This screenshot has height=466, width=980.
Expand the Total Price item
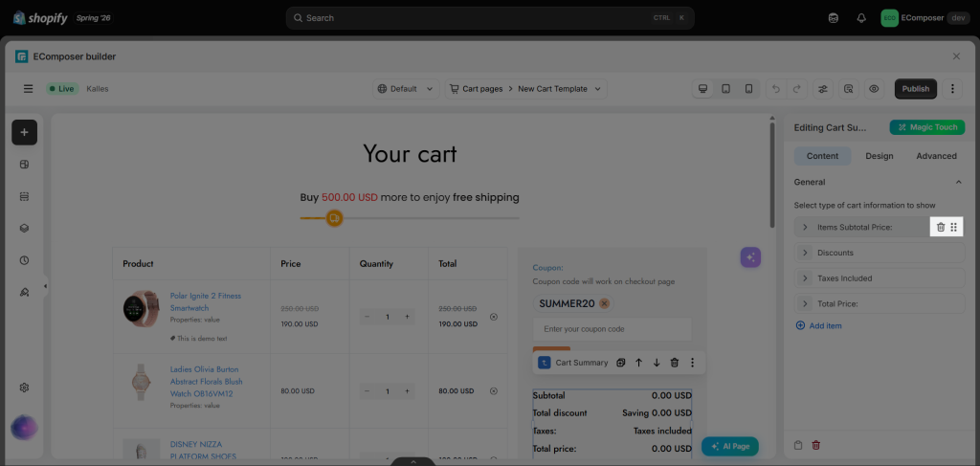click(805, 303)
